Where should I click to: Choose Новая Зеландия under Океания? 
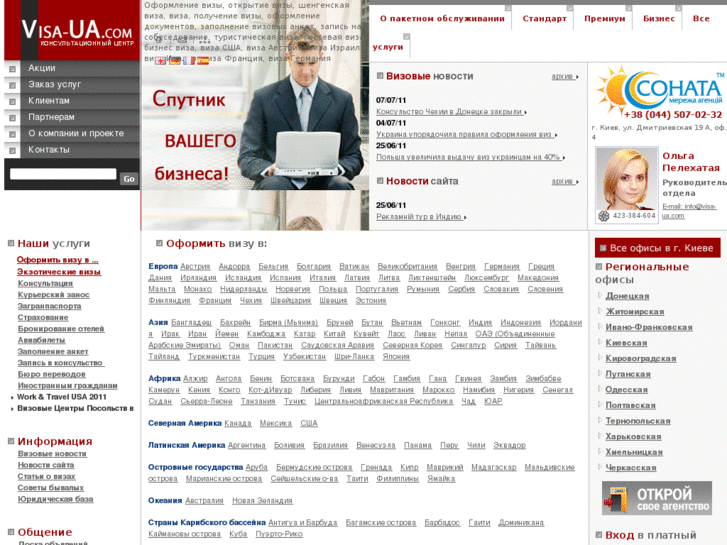[262, 501]
